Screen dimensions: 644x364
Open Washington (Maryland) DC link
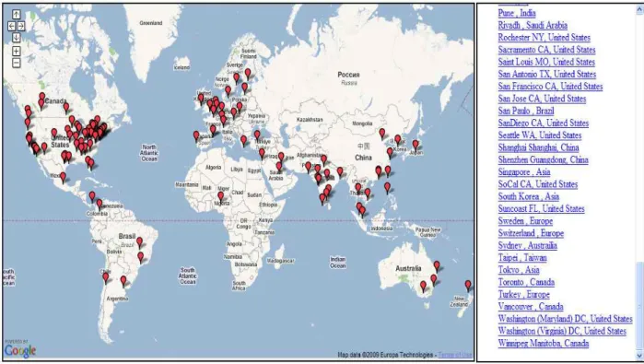click(x=565, y=319)
